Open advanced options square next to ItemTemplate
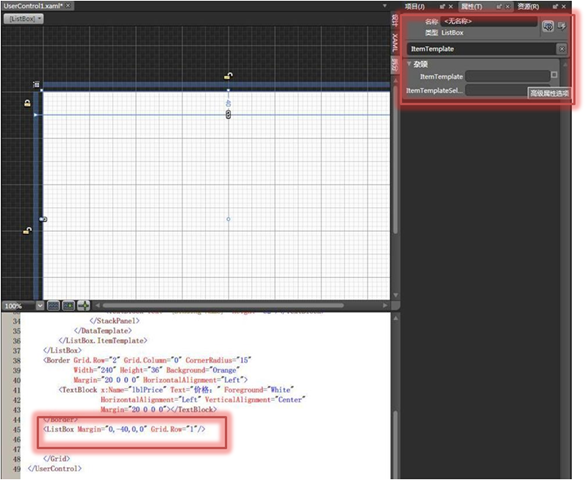This screenshot has height=480, width=588. tap(554, 75)
